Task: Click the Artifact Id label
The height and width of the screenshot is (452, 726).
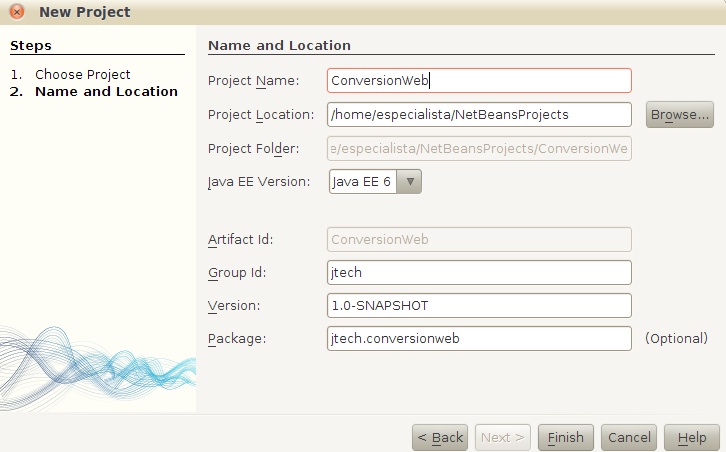Action: coord(241,239)
